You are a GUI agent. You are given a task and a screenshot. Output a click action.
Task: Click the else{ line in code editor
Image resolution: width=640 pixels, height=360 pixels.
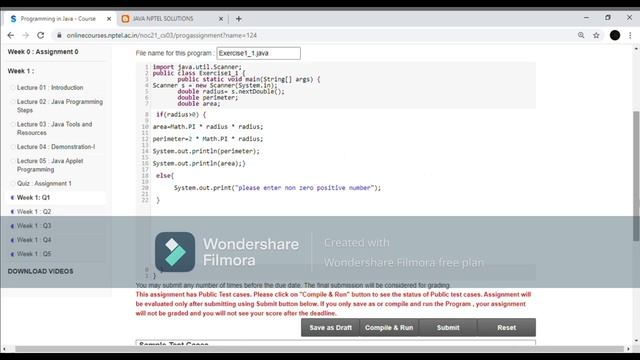tap(165, 176)
